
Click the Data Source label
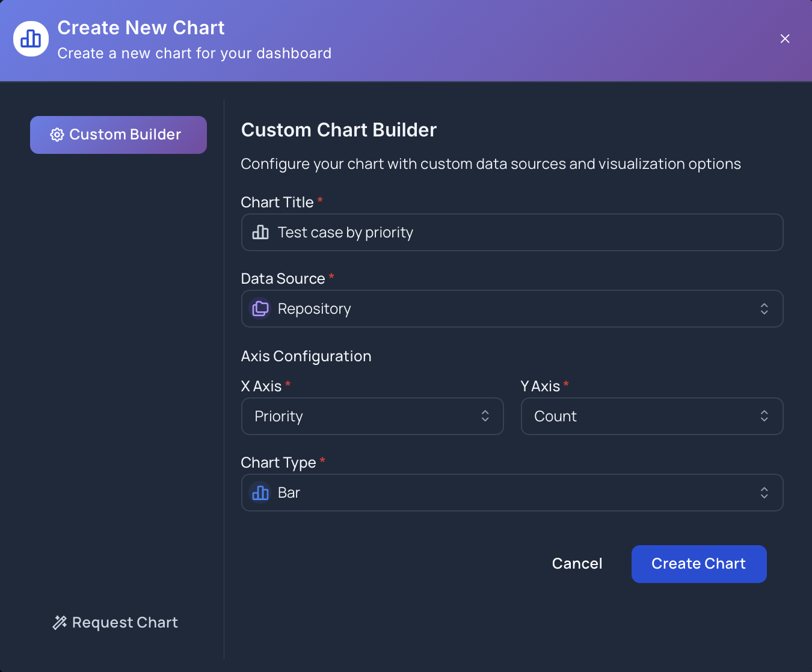click(283, 279)
